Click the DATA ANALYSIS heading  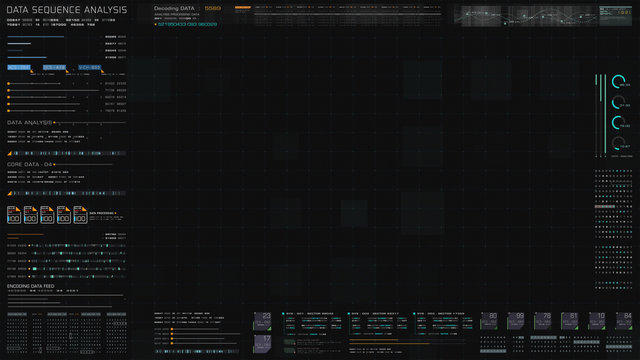(x=29, y=122)
